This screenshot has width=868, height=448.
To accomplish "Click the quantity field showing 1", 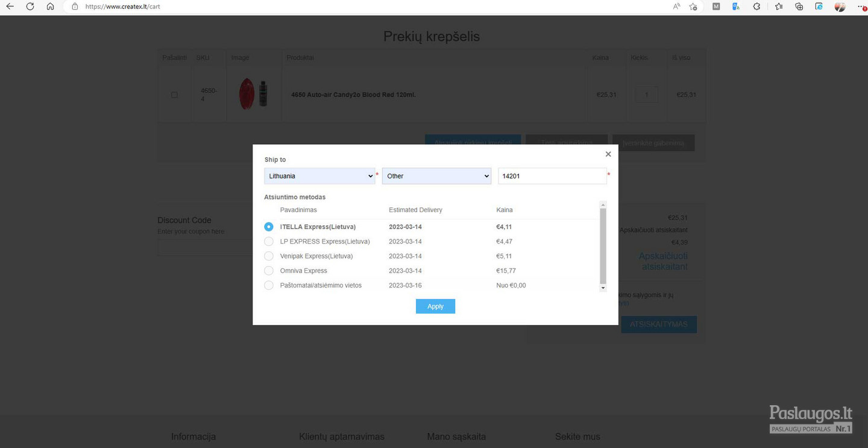I will click(x=646, y=94).
